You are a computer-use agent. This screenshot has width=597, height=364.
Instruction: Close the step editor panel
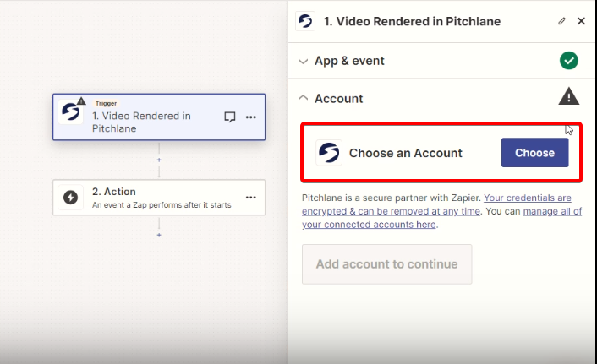click(x=581, y=21)
